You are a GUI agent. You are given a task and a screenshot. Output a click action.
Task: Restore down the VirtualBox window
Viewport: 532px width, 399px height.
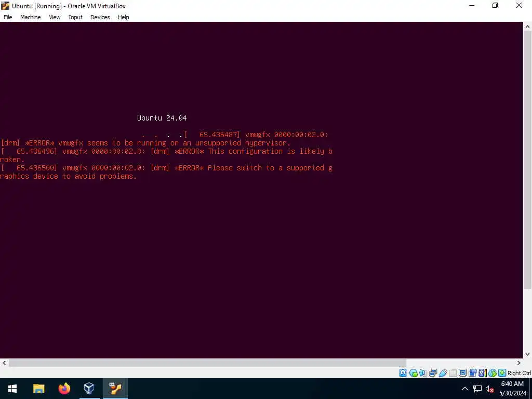pos(495,5)
